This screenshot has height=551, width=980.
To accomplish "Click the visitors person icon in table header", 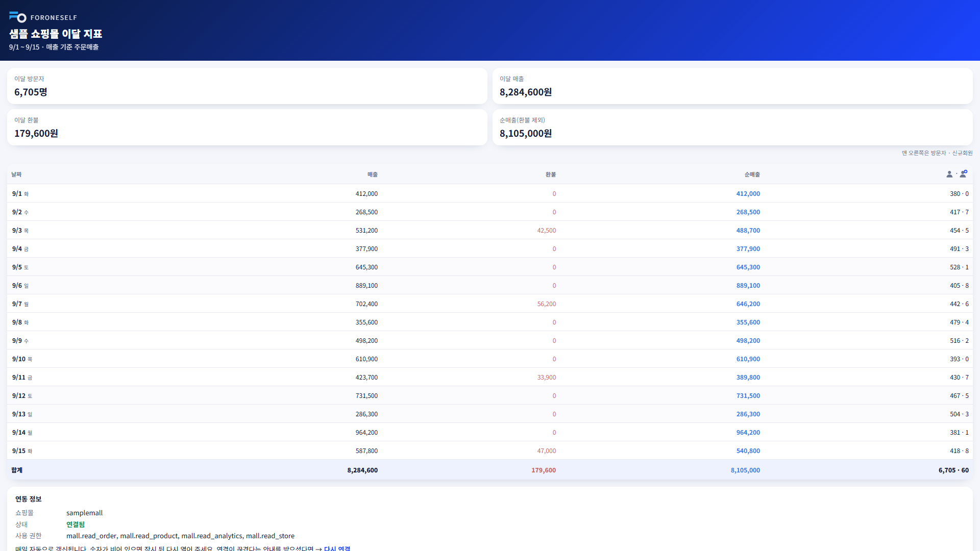I will 949,174.
